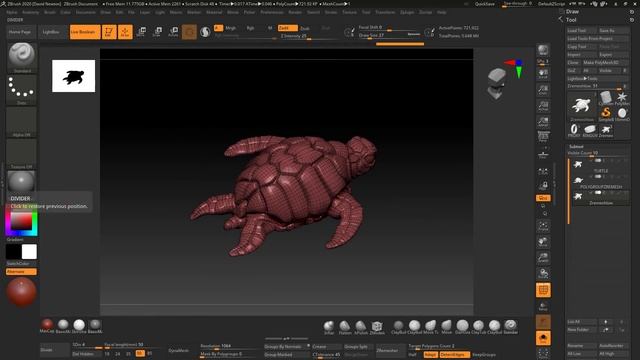This screenshot has height=360, width=640.
Task: Click the Floor grid icon
Action: point(543,154)
